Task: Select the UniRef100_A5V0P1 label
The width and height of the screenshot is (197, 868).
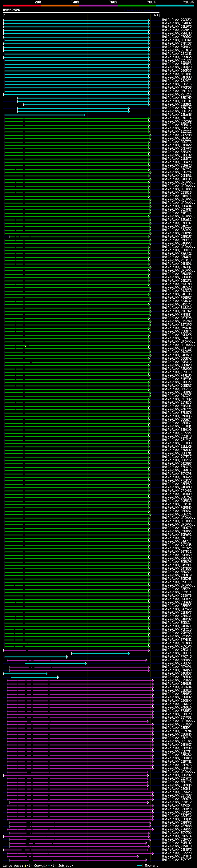Action: tap(177, 667)
